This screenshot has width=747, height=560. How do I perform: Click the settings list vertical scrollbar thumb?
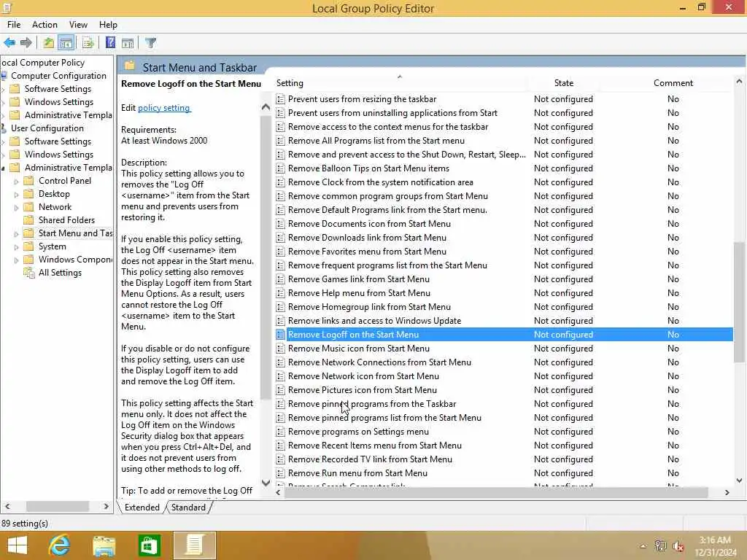[739, 301]
